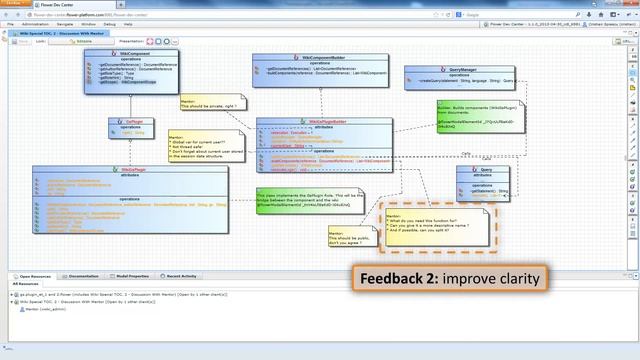Select the 'What do you need this function for' note

[x=437, y=227]
